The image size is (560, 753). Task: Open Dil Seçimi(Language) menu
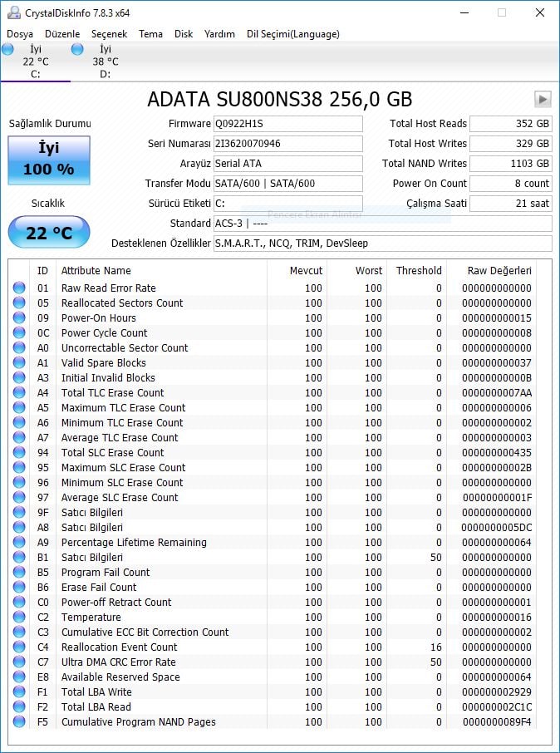click(293, 34)
